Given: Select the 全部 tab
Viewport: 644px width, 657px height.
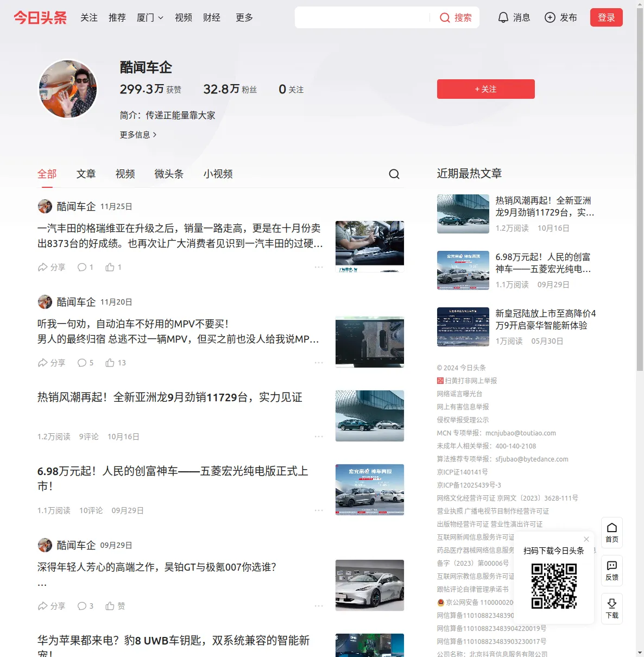Looking at the screenshot, I should coord(47,174).
